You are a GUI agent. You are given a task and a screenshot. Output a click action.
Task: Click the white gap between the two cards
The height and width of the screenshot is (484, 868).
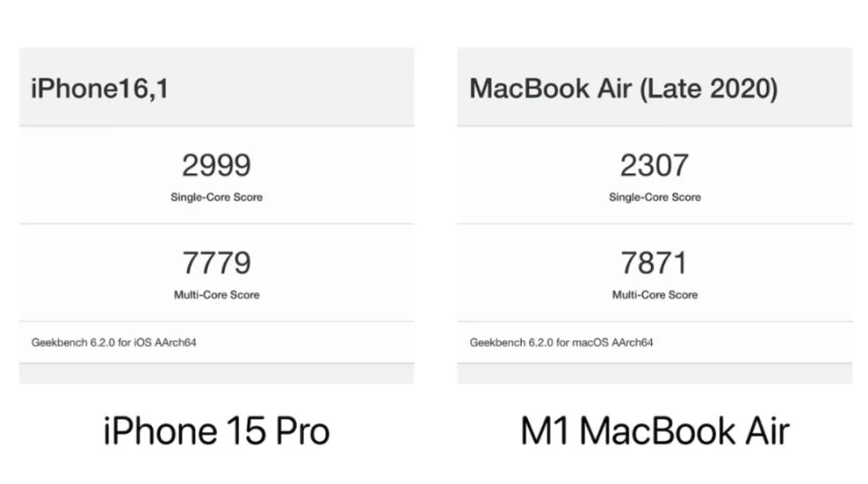click(435, 217)
